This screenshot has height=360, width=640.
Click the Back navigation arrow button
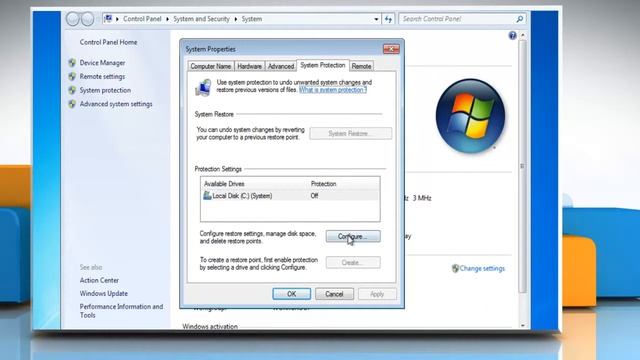pyautogui.click(x=73, y=19)
